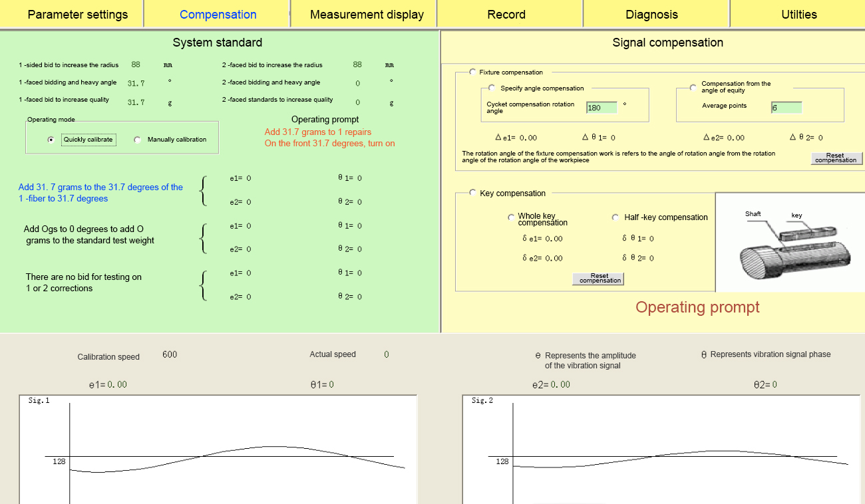Open the Utilities tab
This screenshot has width=865, height=504.
[798, 14]
